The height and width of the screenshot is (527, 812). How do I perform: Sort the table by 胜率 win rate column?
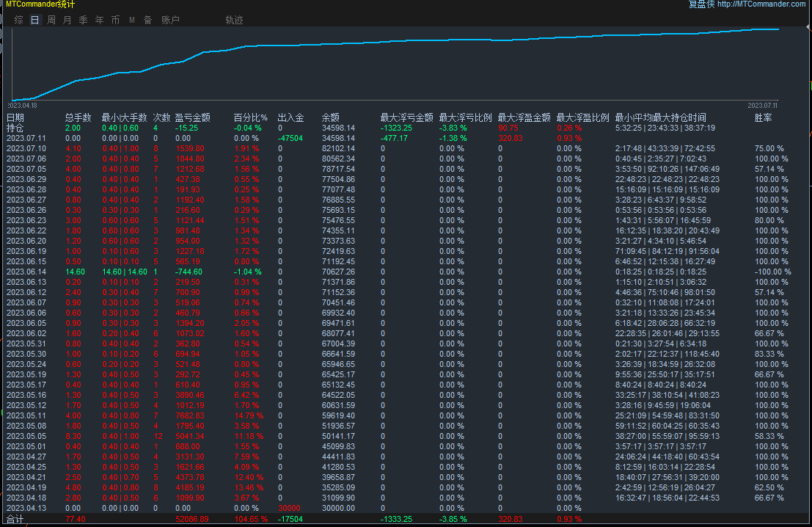coord(763,117)
